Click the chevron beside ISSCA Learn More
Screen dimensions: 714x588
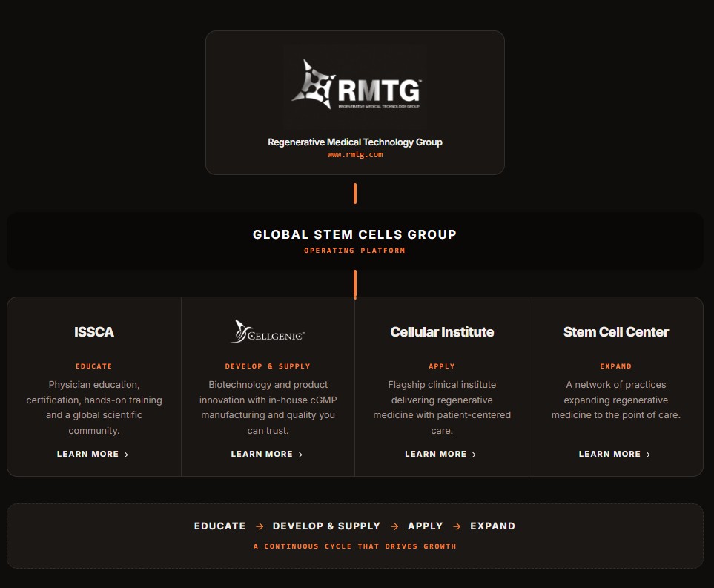tap(126, 455)
